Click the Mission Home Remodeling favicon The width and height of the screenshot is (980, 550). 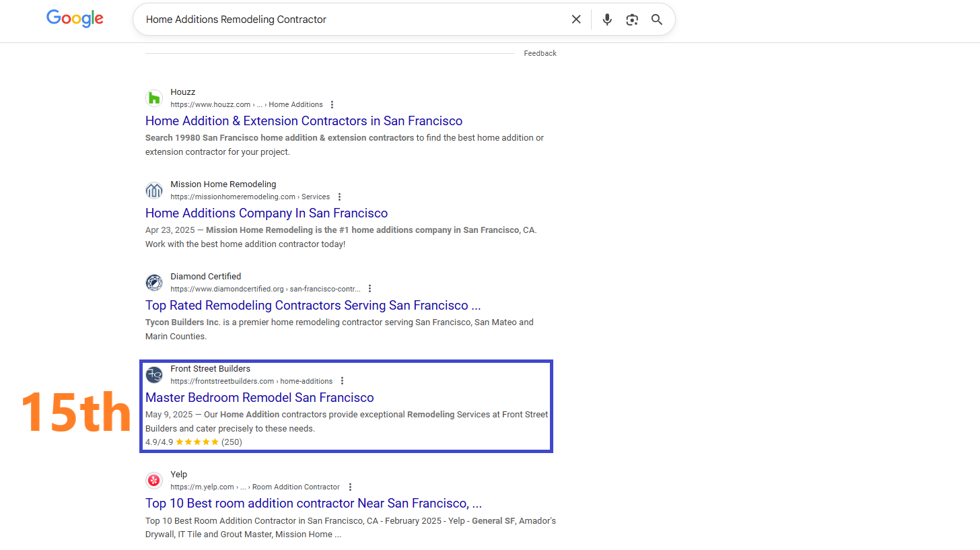point(154,191)
